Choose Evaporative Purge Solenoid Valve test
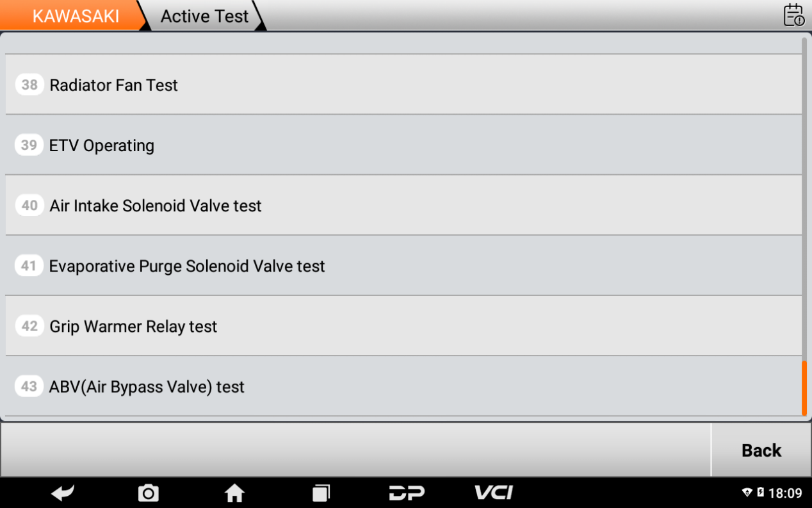 [403, 265]
